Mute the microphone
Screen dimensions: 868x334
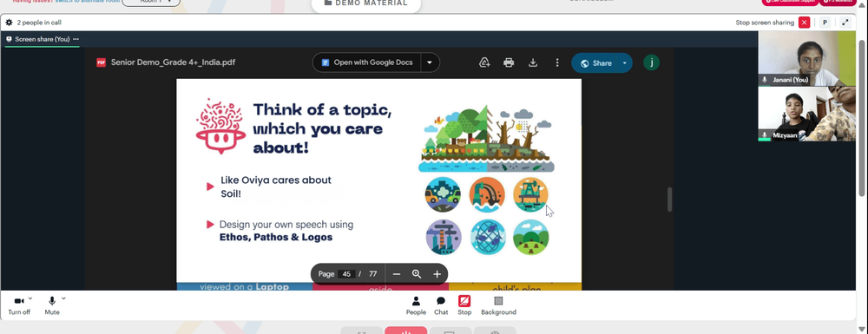pyautogui.click(x=52, y=305)
